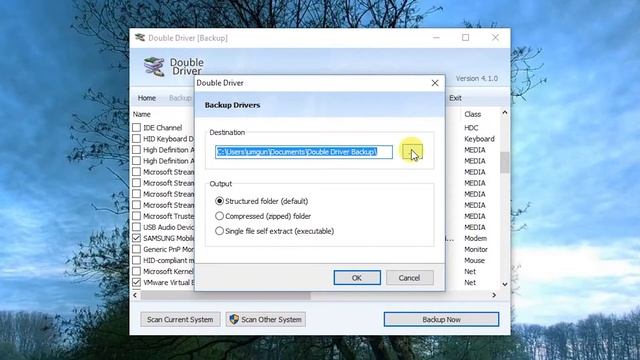Image resolution: width=640 pixels, height=360 pixels.
Task: Click the Keyboard class cell
Action: [479, 139]
